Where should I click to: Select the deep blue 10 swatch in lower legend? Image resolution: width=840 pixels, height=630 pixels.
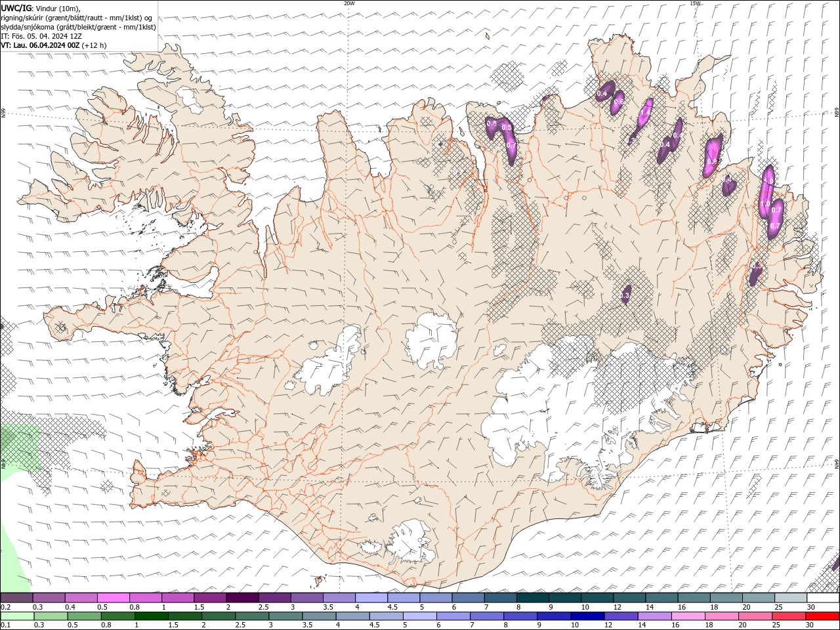coord(587,616)
